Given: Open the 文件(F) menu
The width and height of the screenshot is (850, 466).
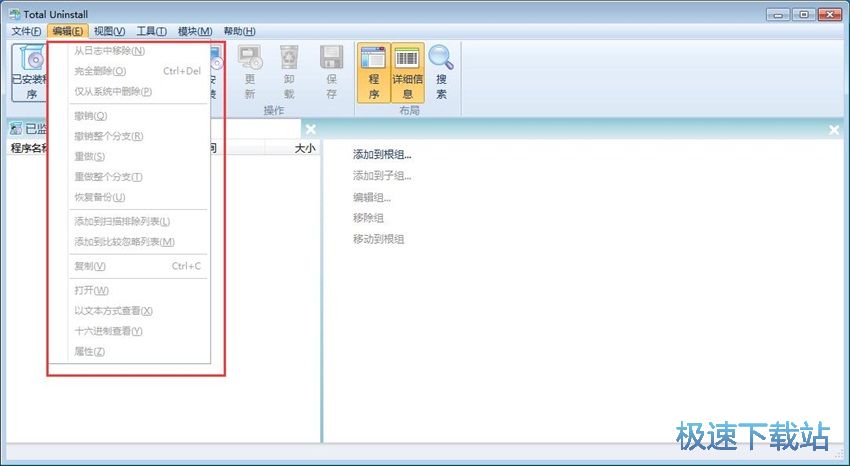Looking at the screenshot, I should [x=26, y=31].
